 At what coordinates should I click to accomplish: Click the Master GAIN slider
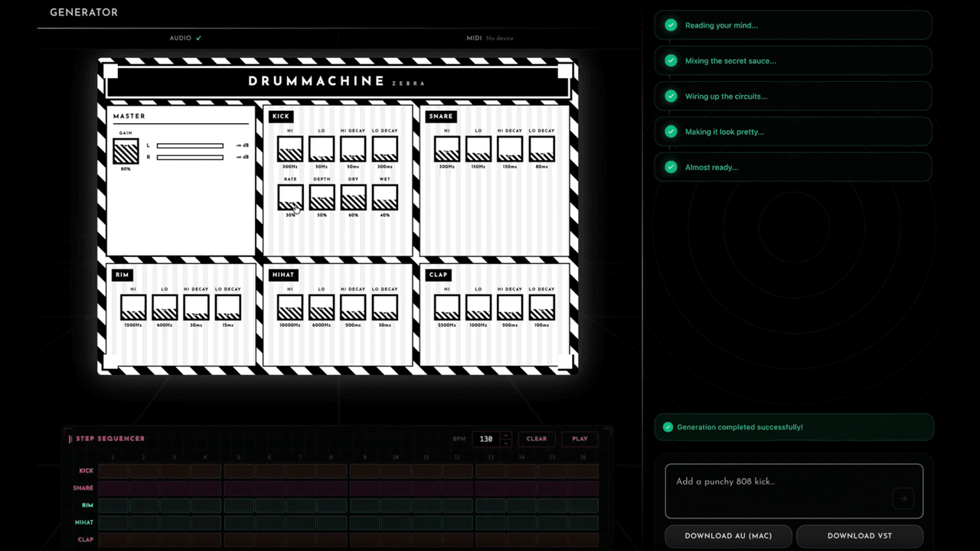point(126,151)
